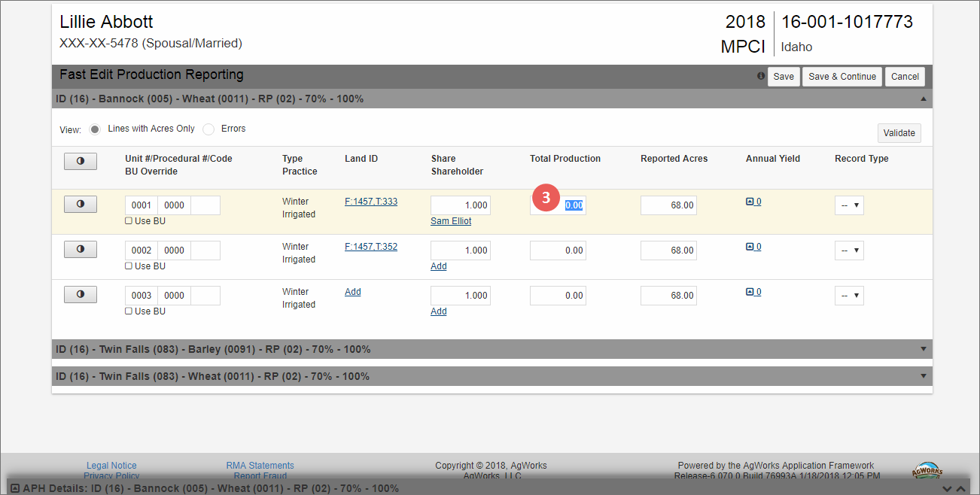Click the Save & Continue button

click(x=842, y=77)
